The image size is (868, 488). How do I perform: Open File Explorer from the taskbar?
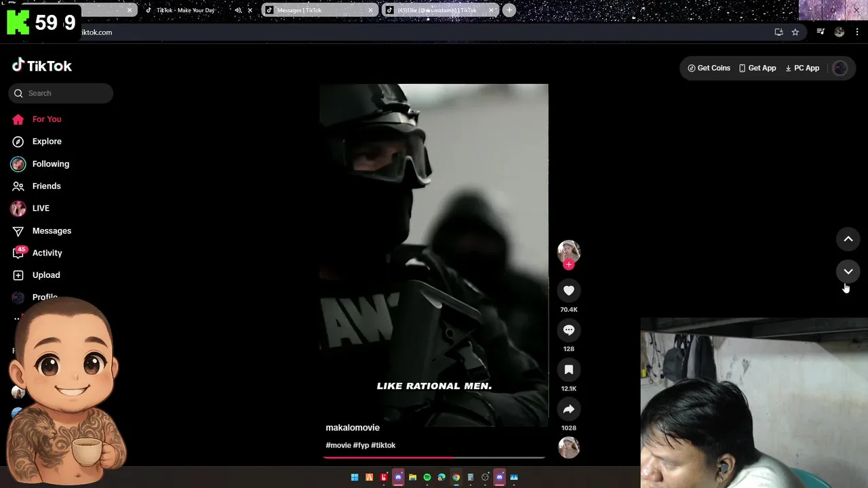[412, 477]
